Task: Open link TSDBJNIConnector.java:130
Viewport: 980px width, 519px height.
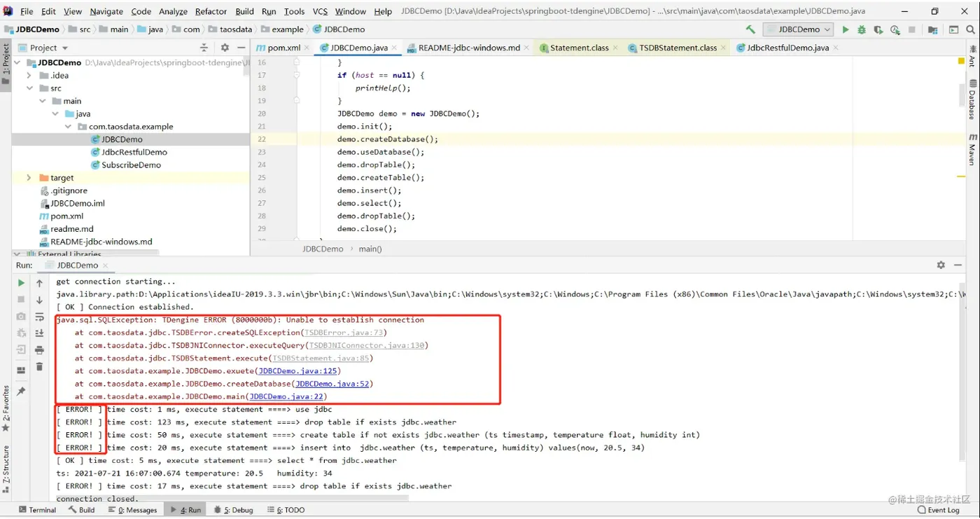Action: coord(367,345)
